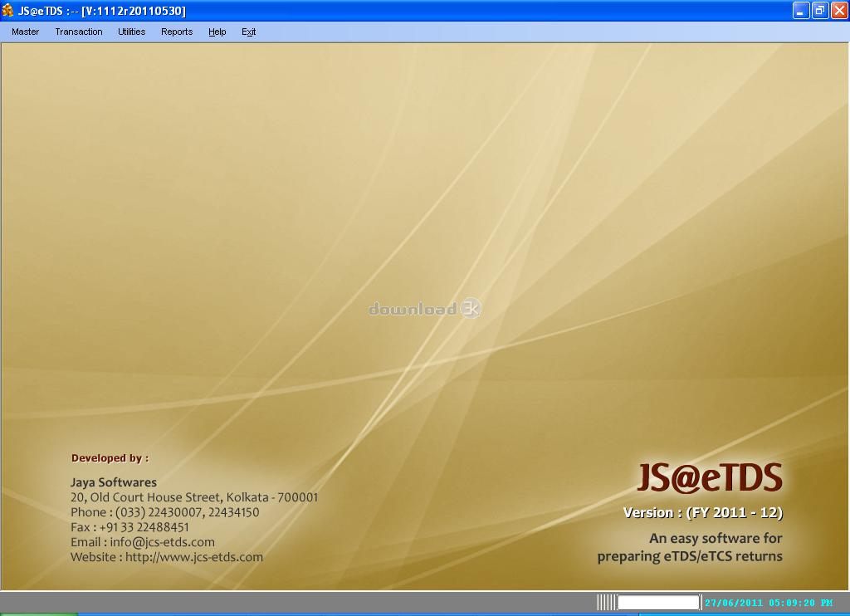This screenshot has width=850, height=616.
Task: Click the JS@eTDS logo text
Action: click(710, 477)
